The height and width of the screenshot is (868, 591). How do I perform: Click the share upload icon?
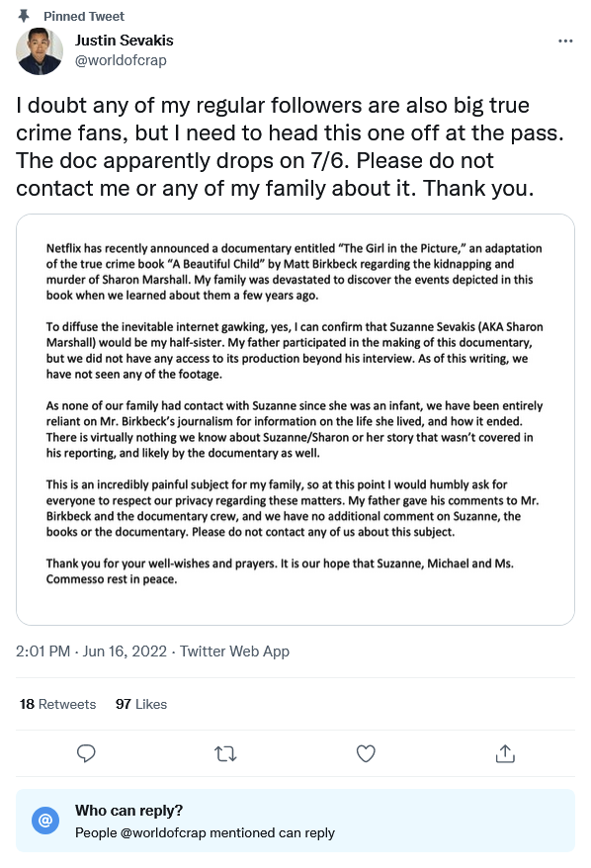(x=505, y=753)
